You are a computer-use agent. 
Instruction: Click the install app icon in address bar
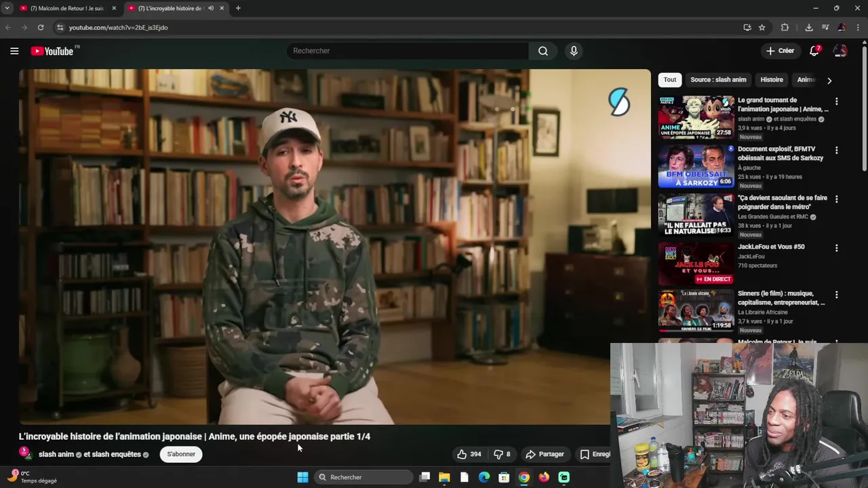(747, 27)
